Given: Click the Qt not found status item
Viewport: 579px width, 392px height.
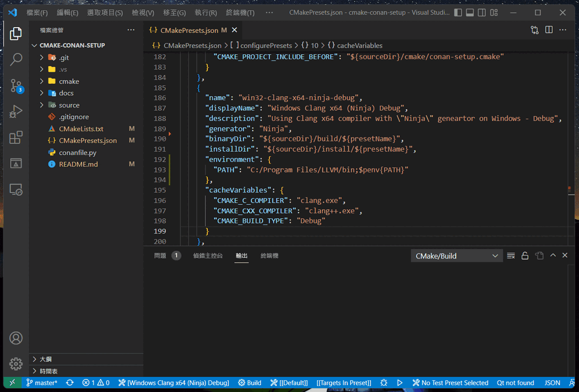Looking at the screenshot, I should (515, 382).
